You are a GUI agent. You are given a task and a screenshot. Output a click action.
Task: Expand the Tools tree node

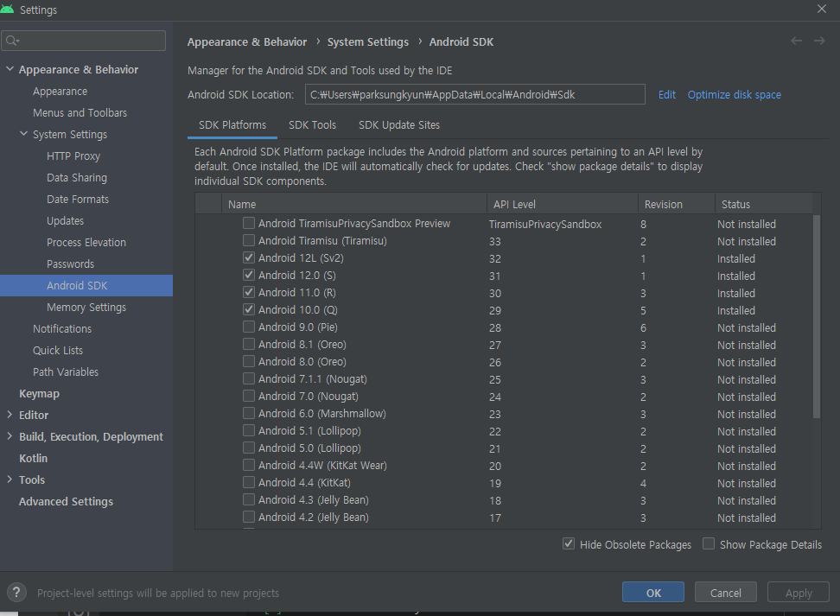pyautogui.click(x=10, y=479)
